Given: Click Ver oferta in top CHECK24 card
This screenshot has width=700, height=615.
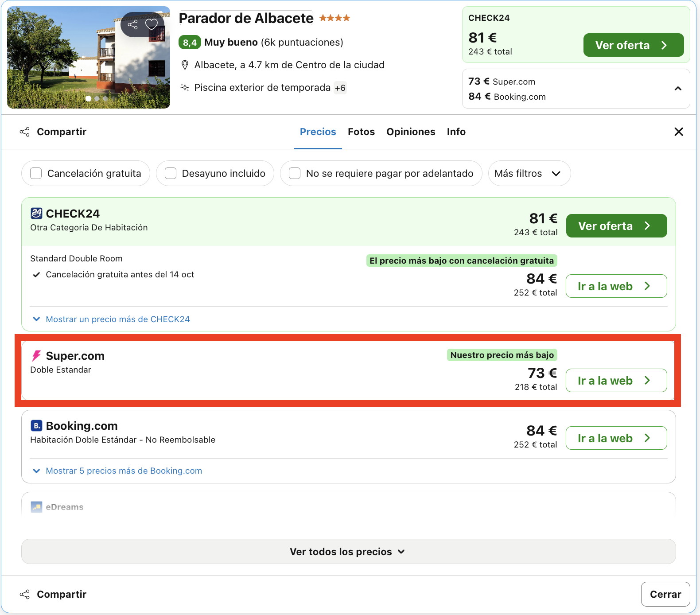Looking at the screenshot, I should [x=633, y=45].
